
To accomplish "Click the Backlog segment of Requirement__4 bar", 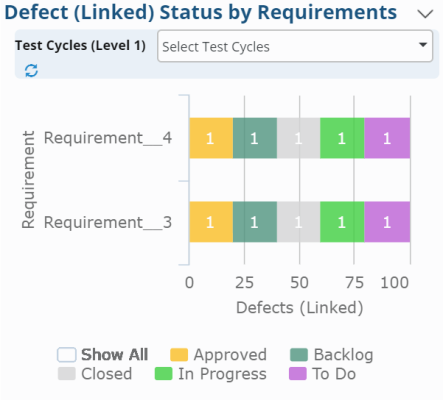I will pos(255,138).
